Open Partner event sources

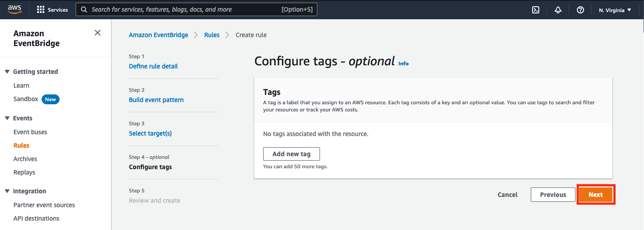coord(44,205)
